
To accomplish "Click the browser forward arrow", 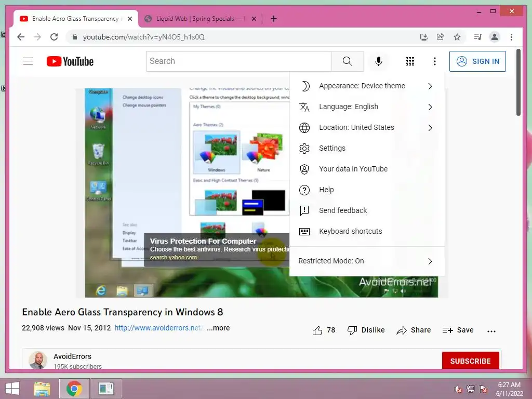I will [37, 37].
